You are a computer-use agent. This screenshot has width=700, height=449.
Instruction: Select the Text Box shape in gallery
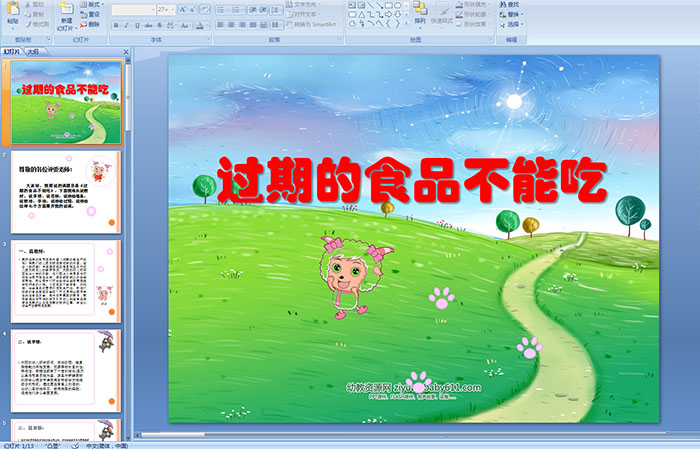352,5
